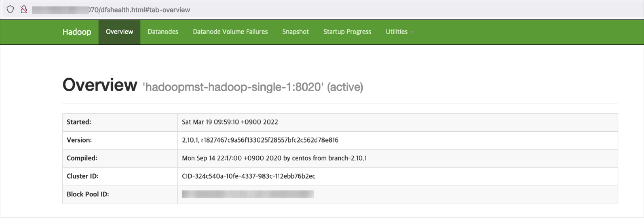Expand the Utilities dropdown menu

tap(400, 32)
